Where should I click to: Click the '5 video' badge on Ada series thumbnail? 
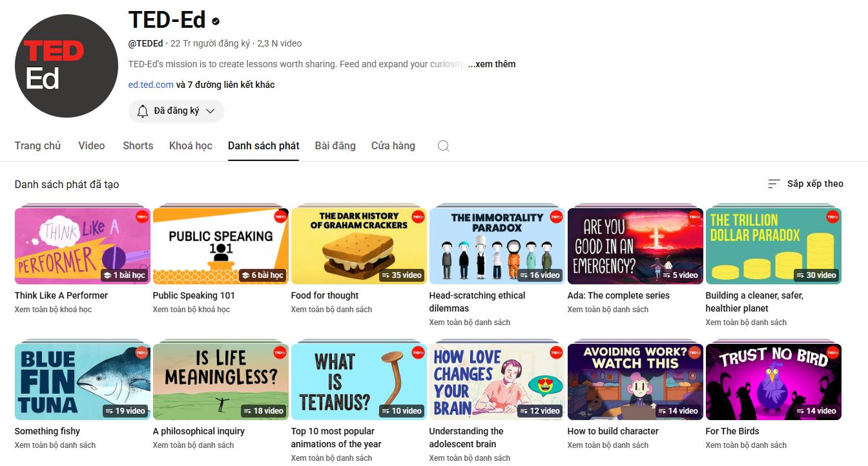coord(680,275)
